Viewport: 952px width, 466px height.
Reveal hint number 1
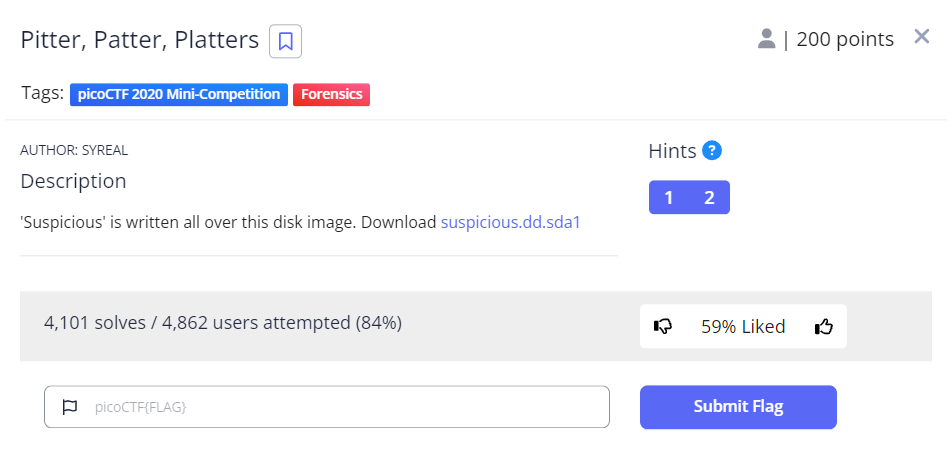(669, 197)
